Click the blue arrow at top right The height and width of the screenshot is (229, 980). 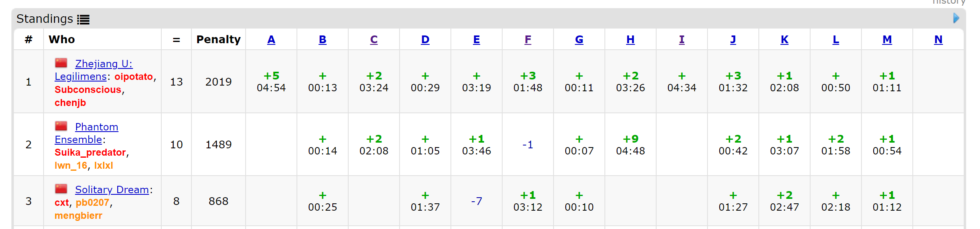tap(956, 18)
